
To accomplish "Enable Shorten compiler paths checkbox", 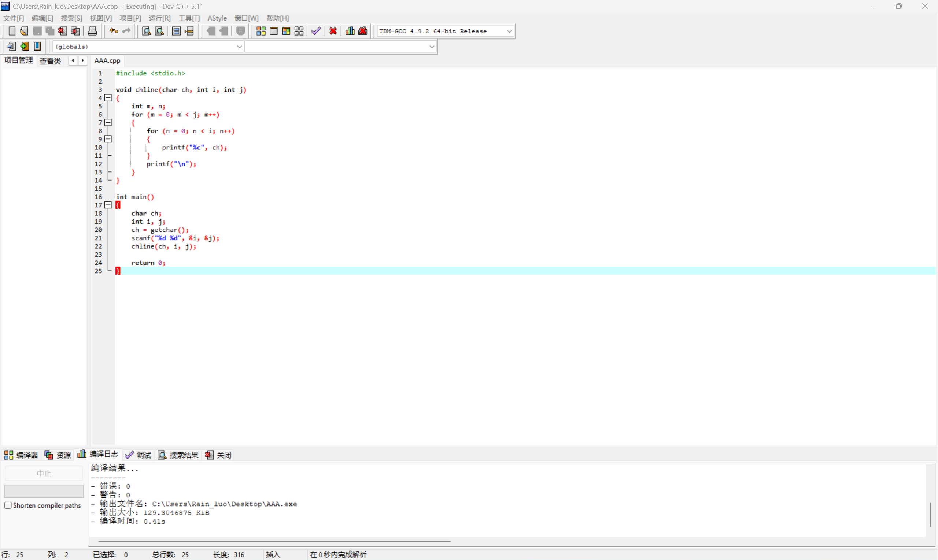I will (8, 505).
